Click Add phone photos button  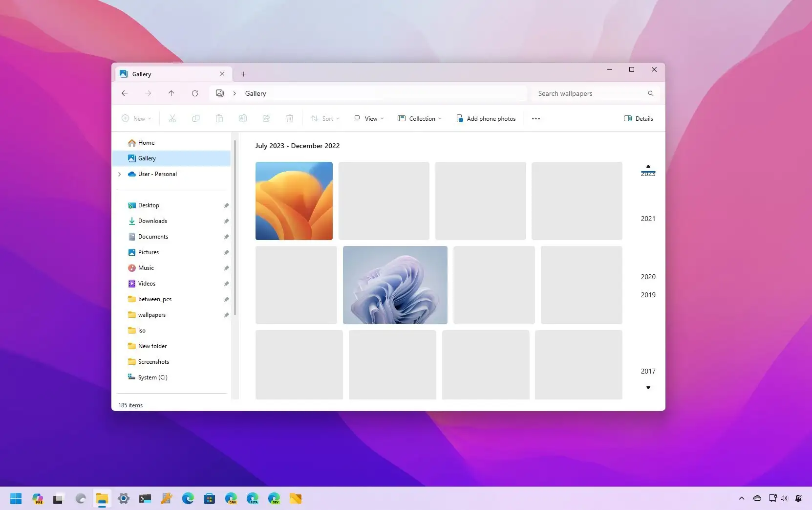486,118
